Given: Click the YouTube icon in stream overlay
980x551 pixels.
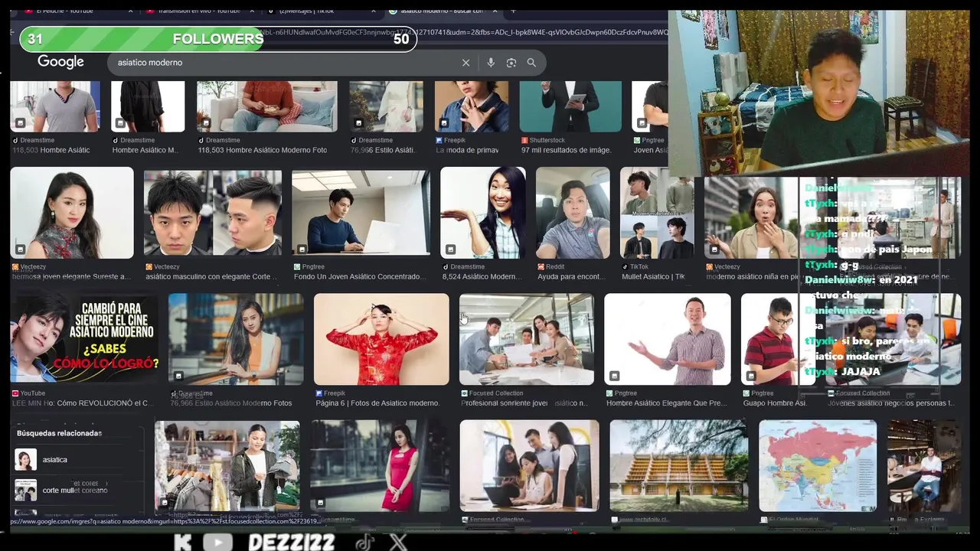Looking at the screenshot, I should pos(218,543).
